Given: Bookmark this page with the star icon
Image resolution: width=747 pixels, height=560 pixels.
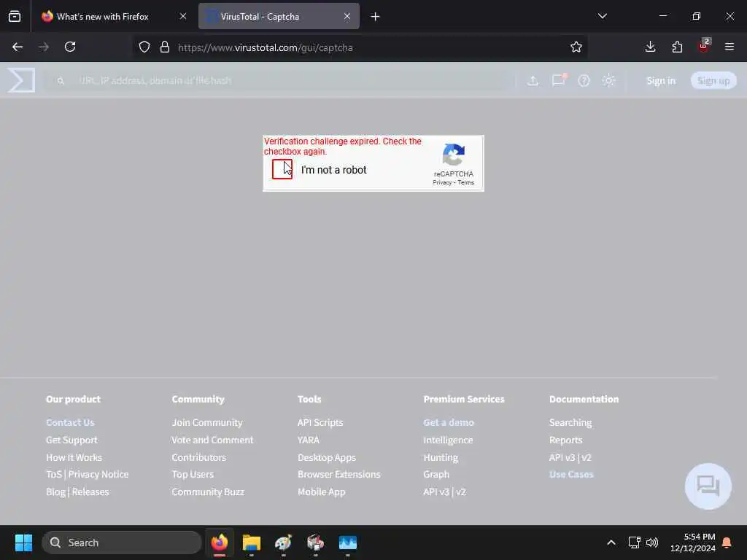Looking at the screenshot, I should (576, 47).
